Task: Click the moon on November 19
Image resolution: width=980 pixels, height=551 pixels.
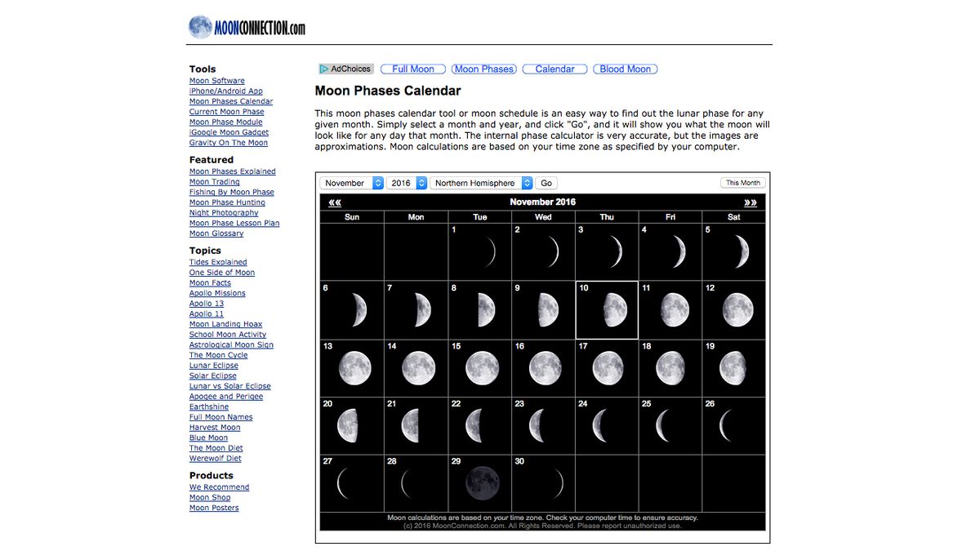Action: 733,368
